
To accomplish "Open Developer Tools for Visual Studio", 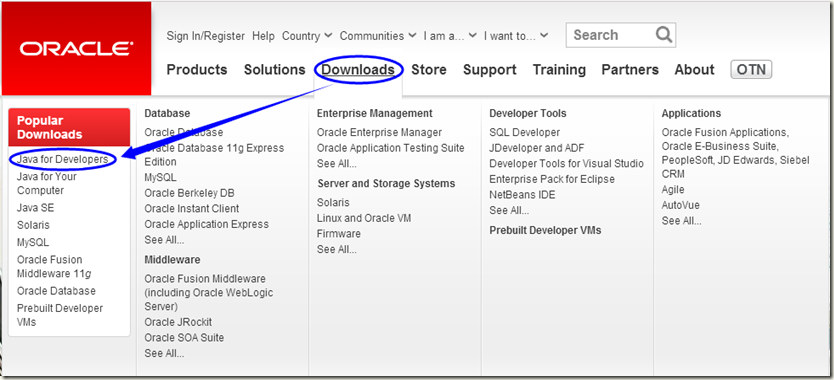I will point(566,163).
